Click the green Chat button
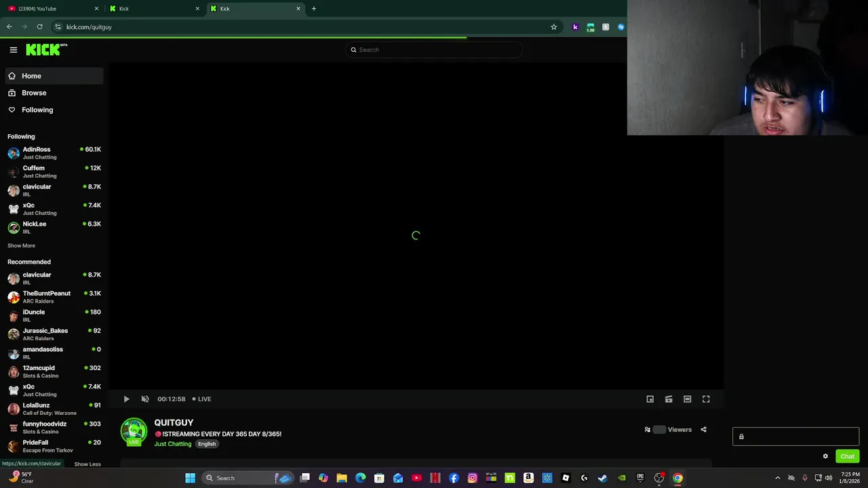The width and height of the screenshot is (868, 488). (x=847, y=456)
